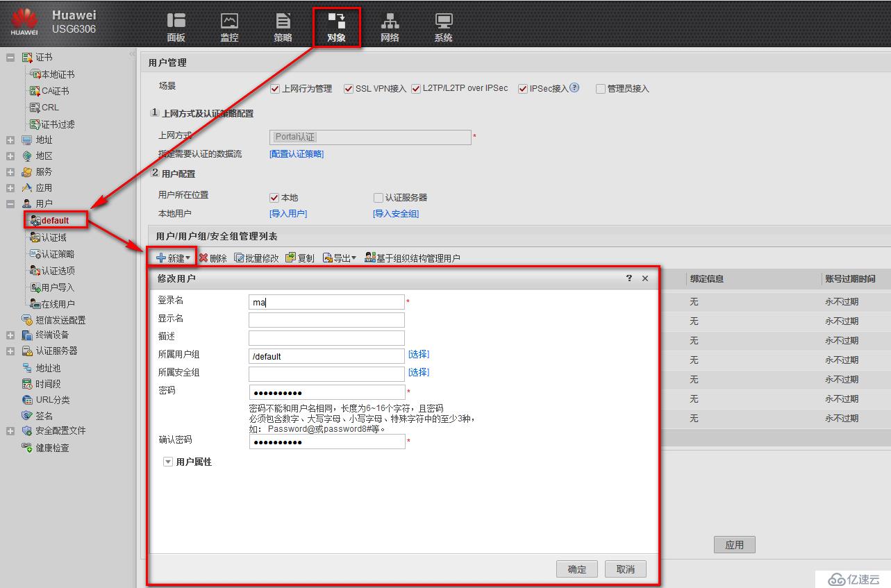Expand the 地址 tree node
This screenshot has width=891, height=588.
click(x=10, y=140)
